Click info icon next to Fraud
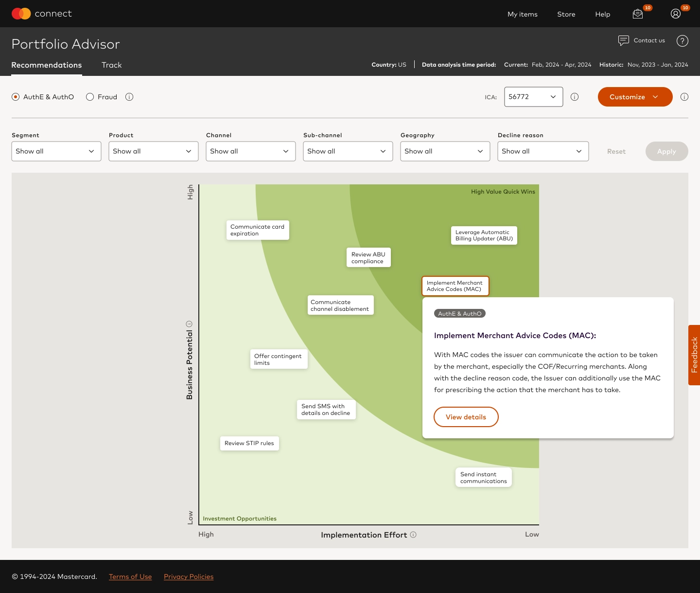This screenshot has width=700, height=593. click(129, 97)
